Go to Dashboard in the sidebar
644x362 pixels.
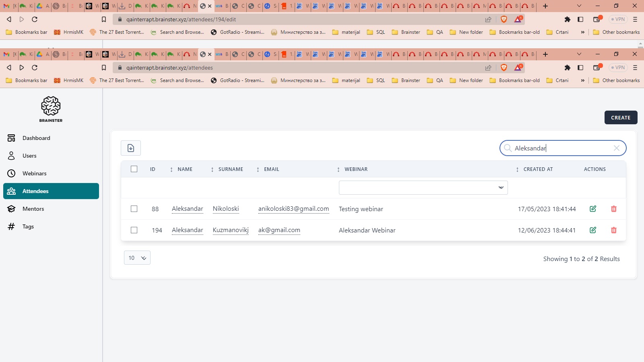[36, 138]
